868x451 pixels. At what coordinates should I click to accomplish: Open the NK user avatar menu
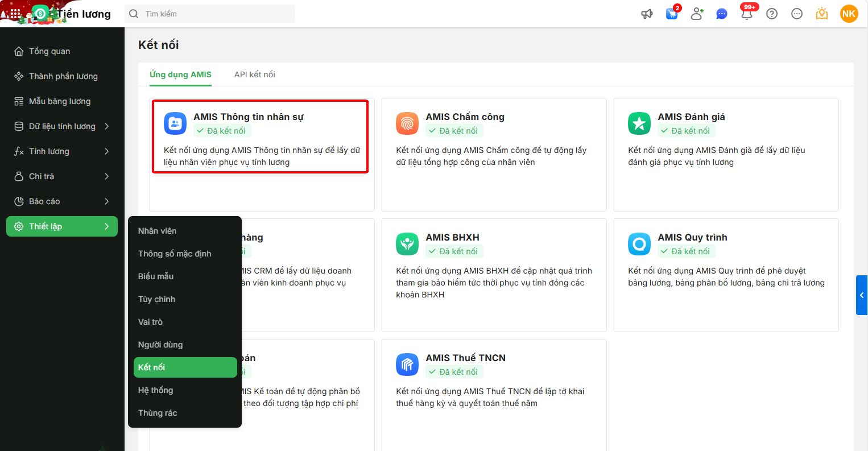click(849, 14)
